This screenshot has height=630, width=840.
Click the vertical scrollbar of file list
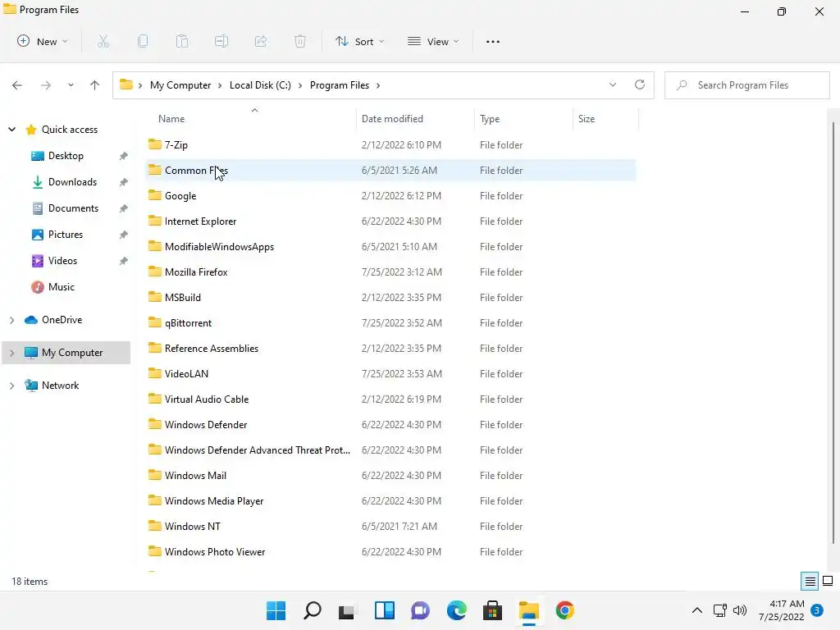coord(833,332)
